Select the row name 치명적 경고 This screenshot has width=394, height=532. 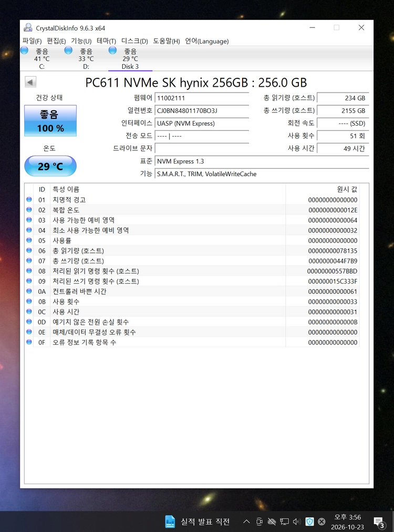69,200
